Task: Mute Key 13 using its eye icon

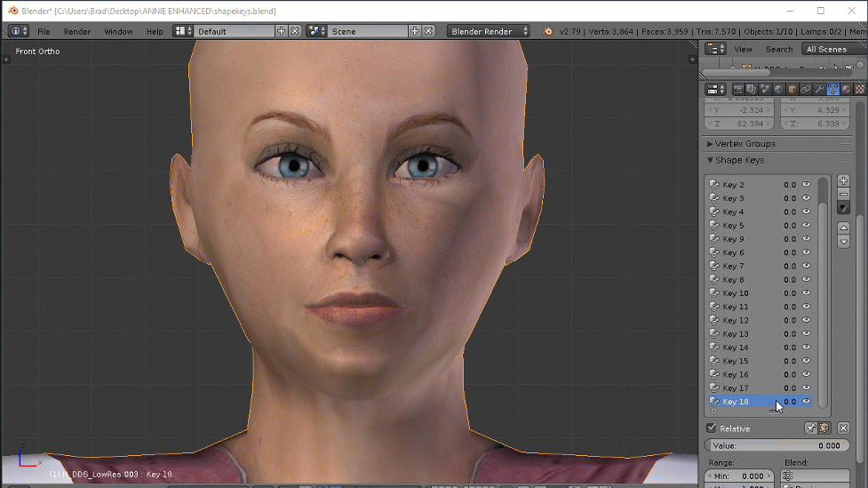Action: (806, 334)
